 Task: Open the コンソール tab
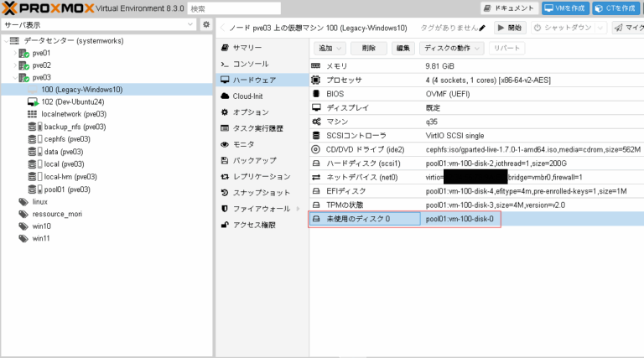pyautogui.click(x=262, y=64)
